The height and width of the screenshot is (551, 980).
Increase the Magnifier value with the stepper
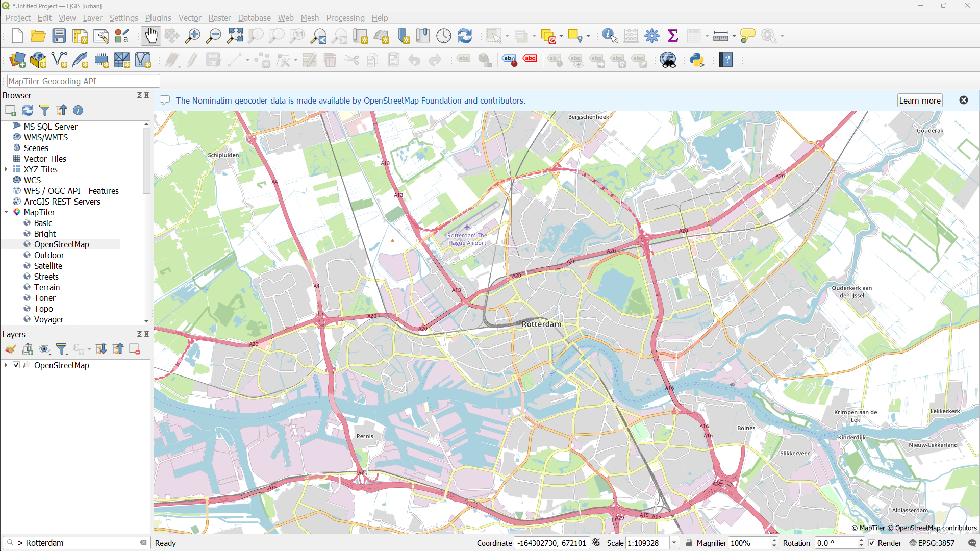click(x=774, y=540)
